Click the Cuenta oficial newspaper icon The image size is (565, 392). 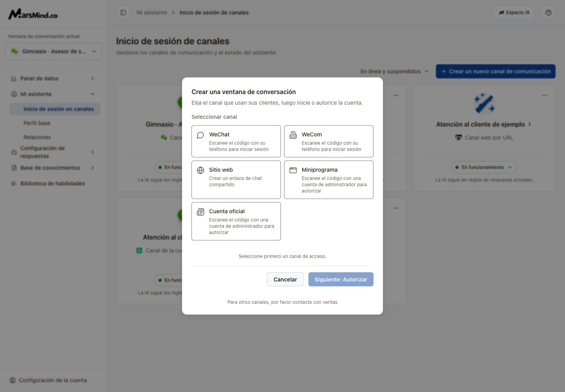coord(200,212)
